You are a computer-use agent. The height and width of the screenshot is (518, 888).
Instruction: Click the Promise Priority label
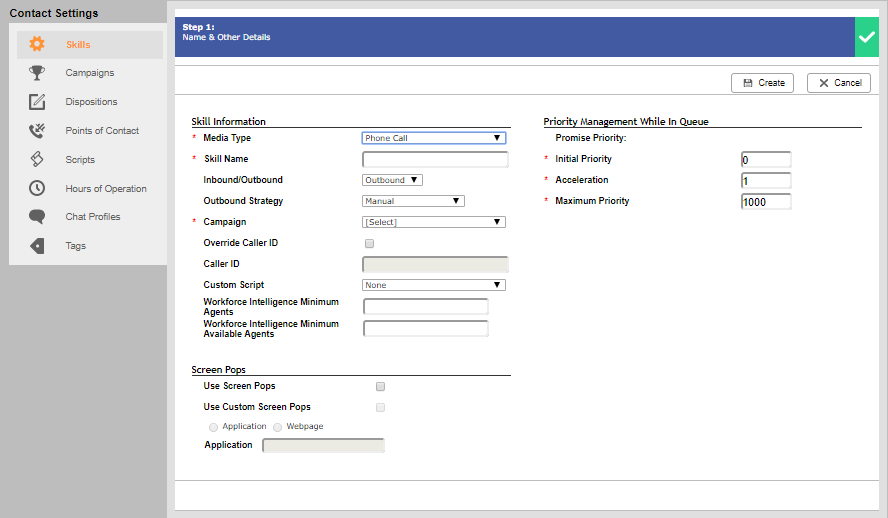(591, 138)
